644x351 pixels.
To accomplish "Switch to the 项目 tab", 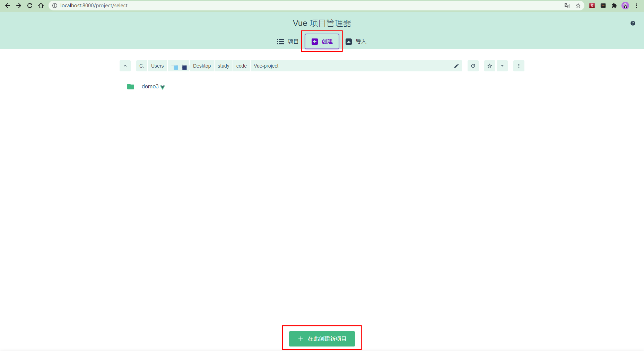I will click(x=288, y=42).
